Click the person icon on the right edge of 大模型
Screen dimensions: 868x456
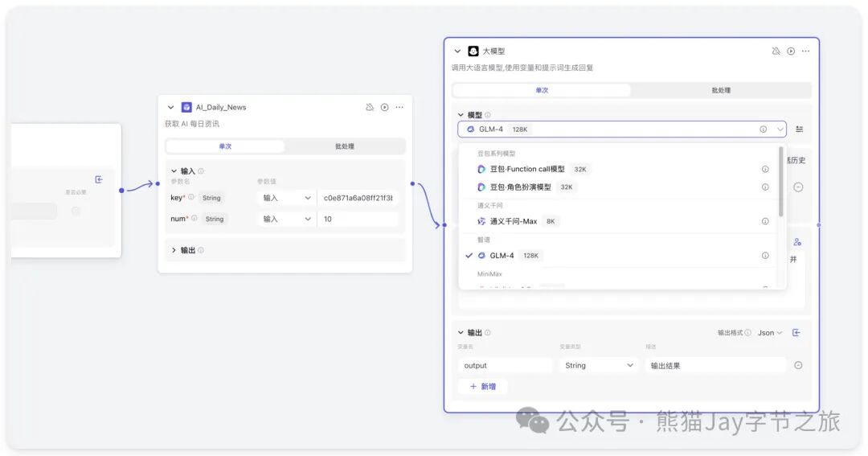[797, 242]
